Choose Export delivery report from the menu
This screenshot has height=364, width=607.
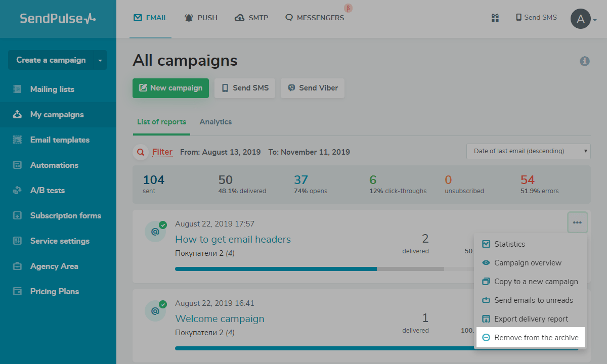click(531, 319)
